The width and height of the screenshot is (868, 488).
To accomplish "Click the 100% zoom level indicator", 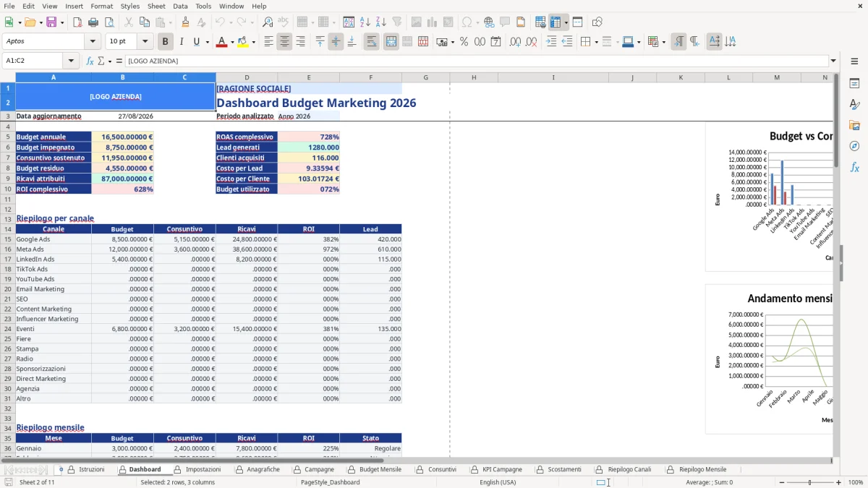I will 856,482.
